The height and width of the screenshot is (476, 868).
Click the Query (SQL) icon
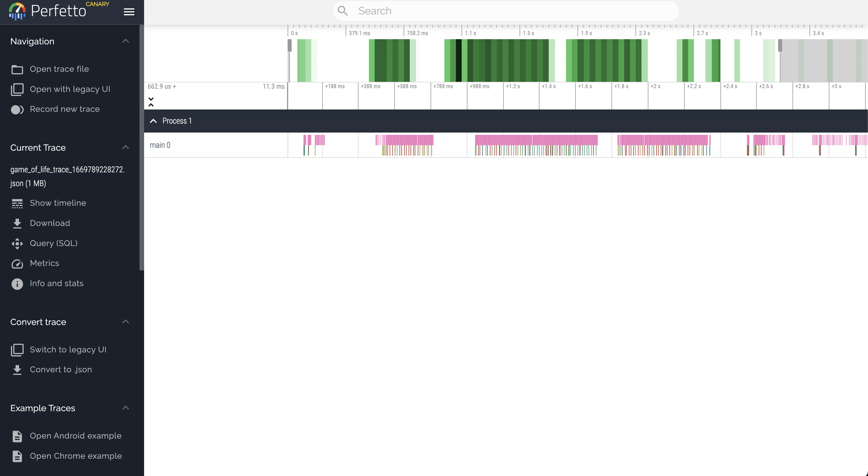(17, 243)
